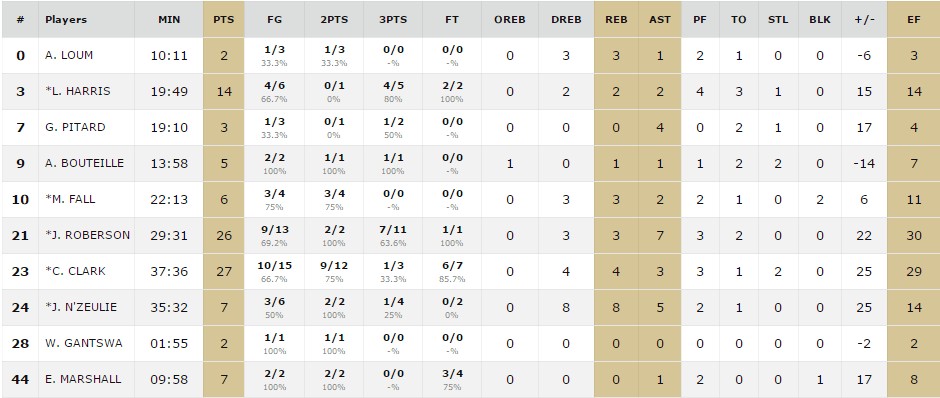Screen dimensions: 940x398
Task: Open *J. ROBERSON's stats
Action: point(88,235)
